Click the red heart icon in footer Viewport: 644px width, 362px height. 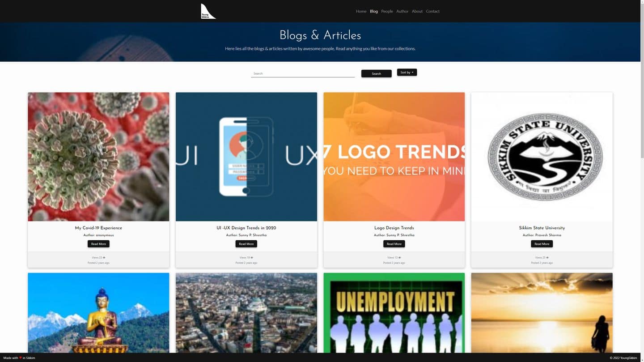(x=21, y=358)
